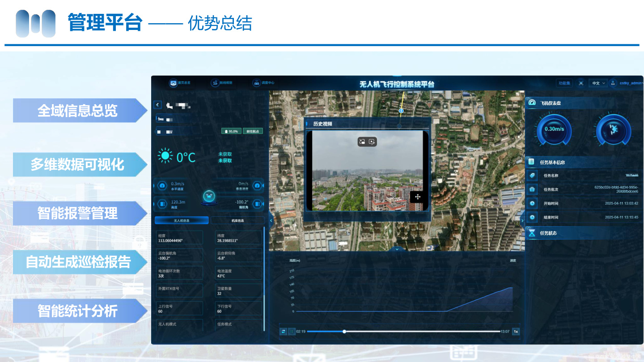The width and height of the screenshot is (644, 362).
Task: Click the 纬度 28.1988511° cell
Action: point(238,238)
